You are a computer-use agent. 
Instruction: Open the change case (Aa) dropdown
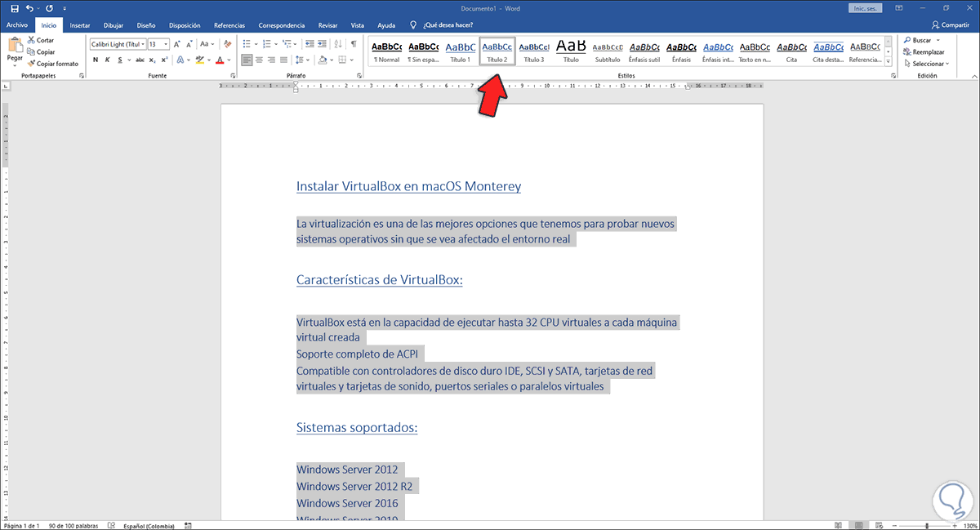(x=207, y=44)
